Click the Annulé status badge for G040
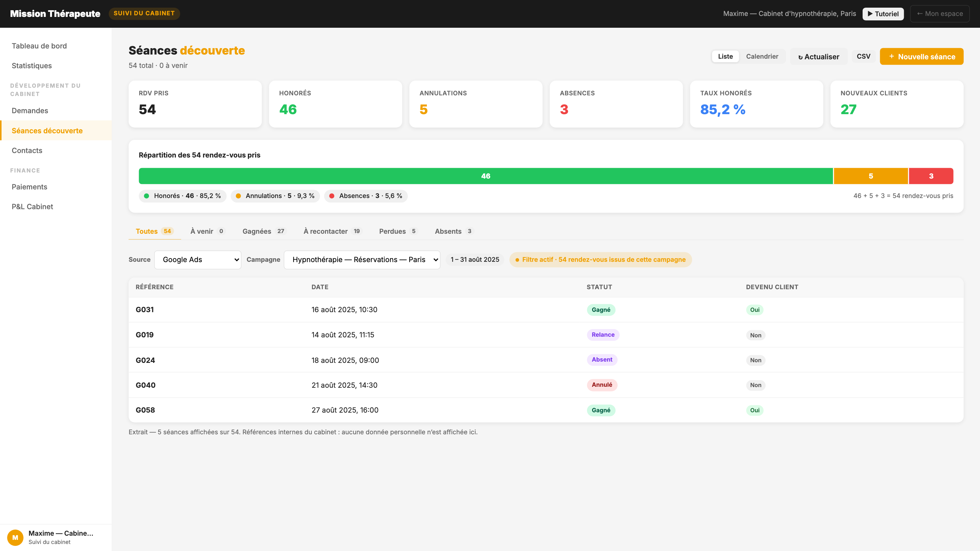This screenshot has width=980, height=551. coord(602,385)
